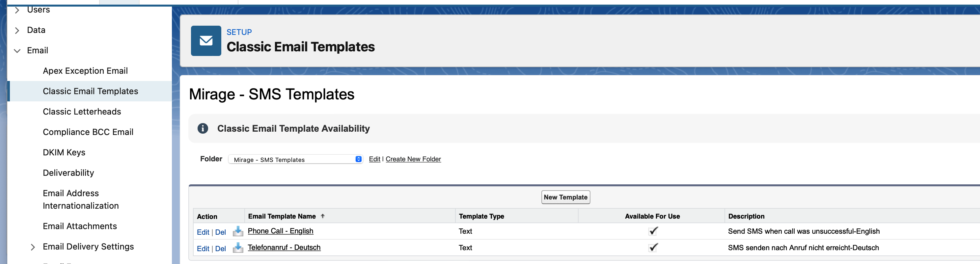The width and height of the screenshot is (980, 264).
Task: Click the Action column header
Action: (x=207, y=217)
